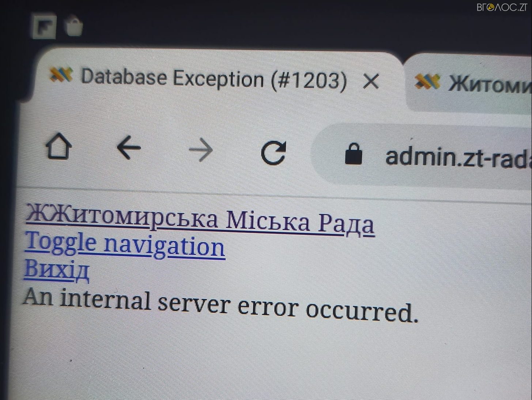Go back using the left arrow

pos(129,147)
